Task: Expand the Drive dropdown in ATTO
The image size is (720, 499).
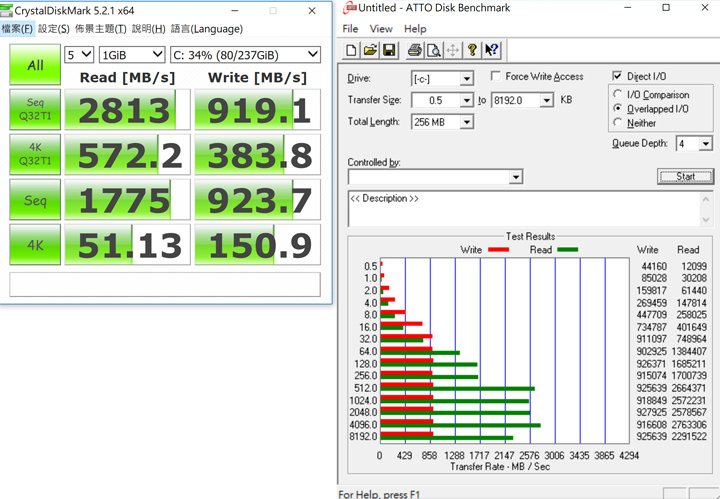Action: (466, 79)
